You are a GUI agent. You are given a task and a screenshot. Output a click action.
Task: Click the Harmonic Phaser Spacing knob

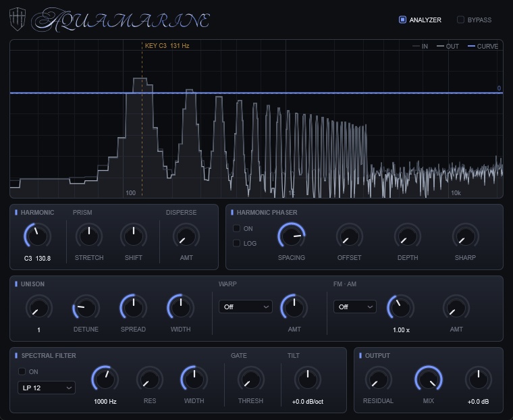(x=291, y=236)
